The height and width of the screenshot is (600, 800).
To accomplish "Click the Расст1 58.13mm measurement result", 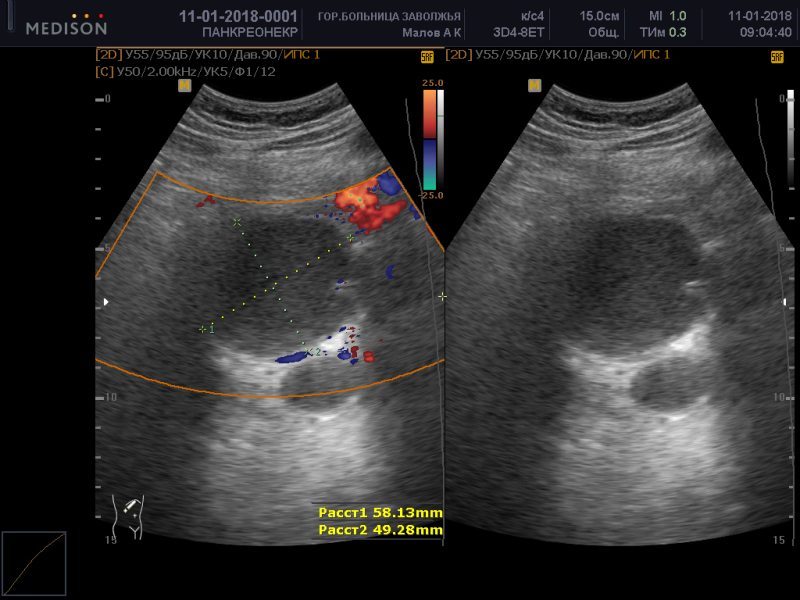I will (x=380, y=512).
